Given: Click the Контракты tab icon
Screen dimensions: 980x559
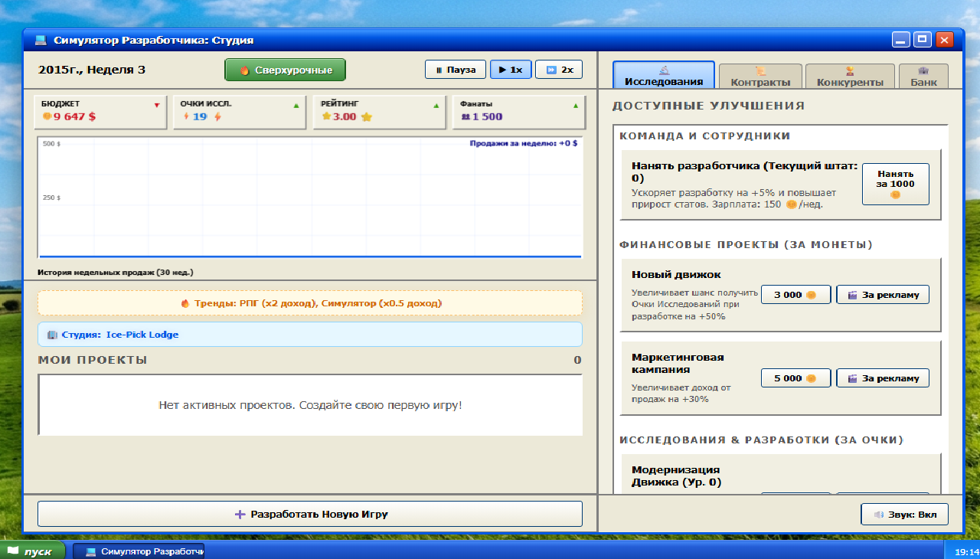Looking at the screenshot, I should pos(761,70).
